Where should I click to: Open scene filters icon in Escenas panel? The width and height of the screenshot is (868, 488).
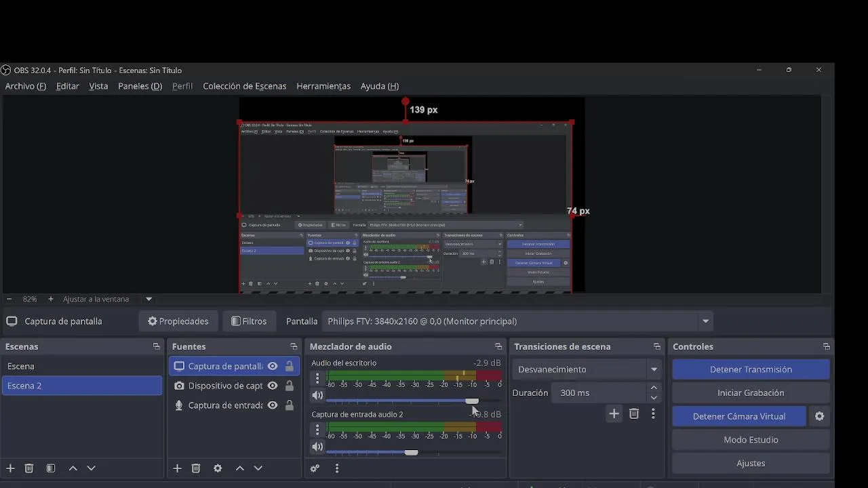point(51,468)
